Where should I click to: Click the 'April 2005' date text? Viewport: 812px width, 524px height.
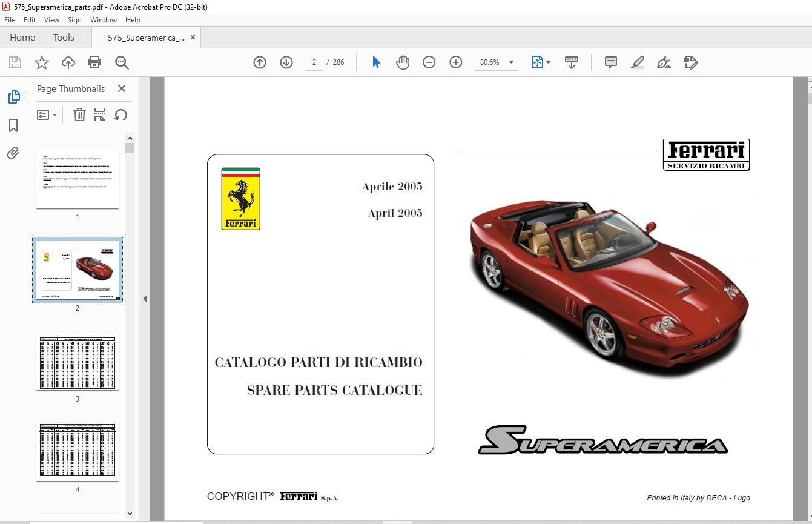pyautogui.click(x=395, y=213)
